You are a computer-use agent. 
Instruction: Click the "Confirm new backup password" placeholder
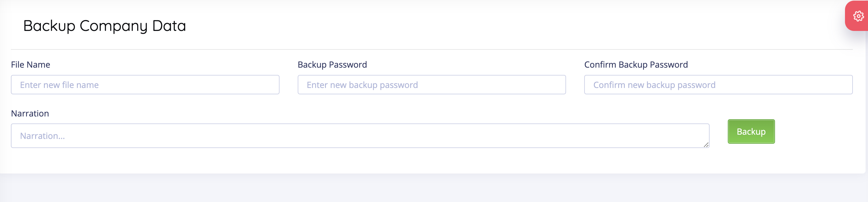654,85
